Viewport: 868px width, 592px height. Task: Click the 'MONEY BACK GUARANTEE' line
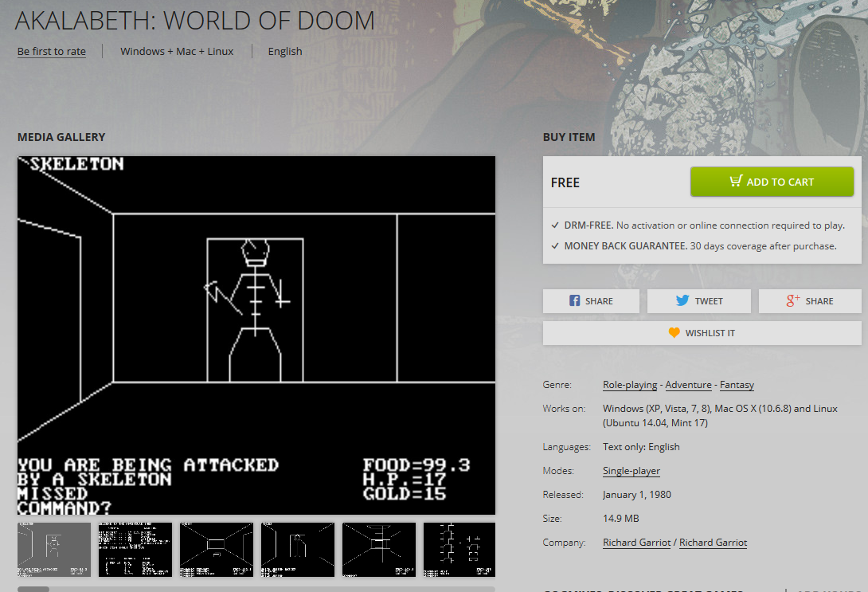coord(694,246)
